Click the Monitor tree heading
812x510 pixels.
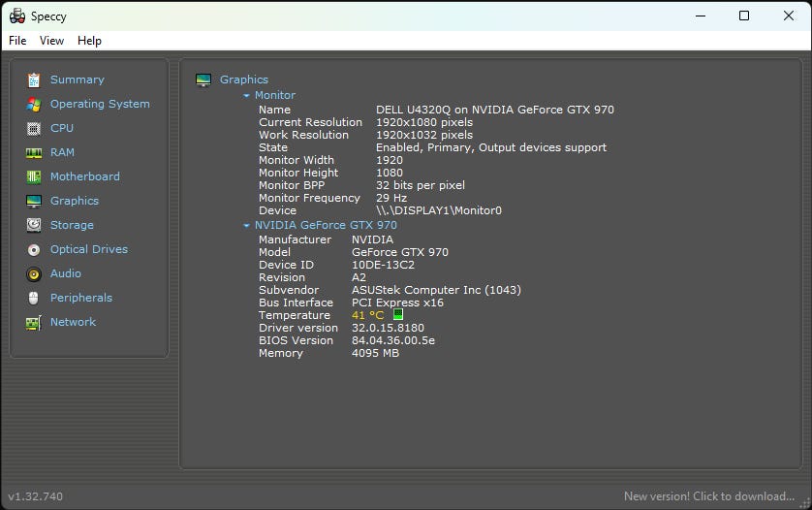click(275, 95)
